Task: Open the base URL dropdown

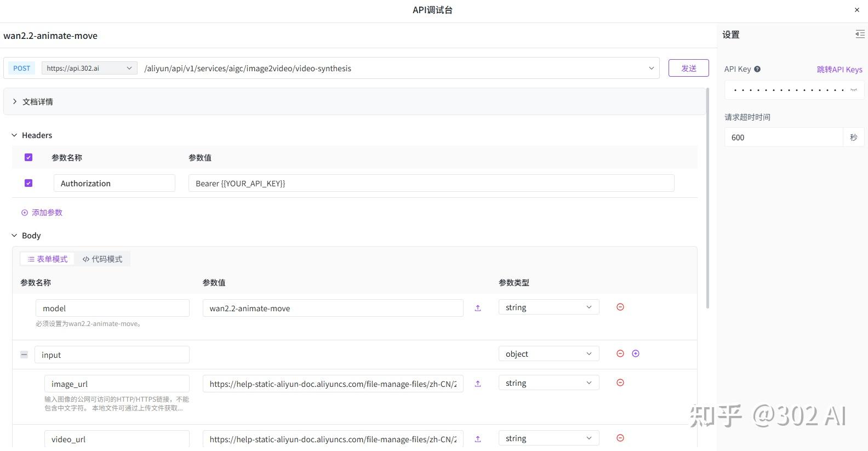Action: [89, 68]
